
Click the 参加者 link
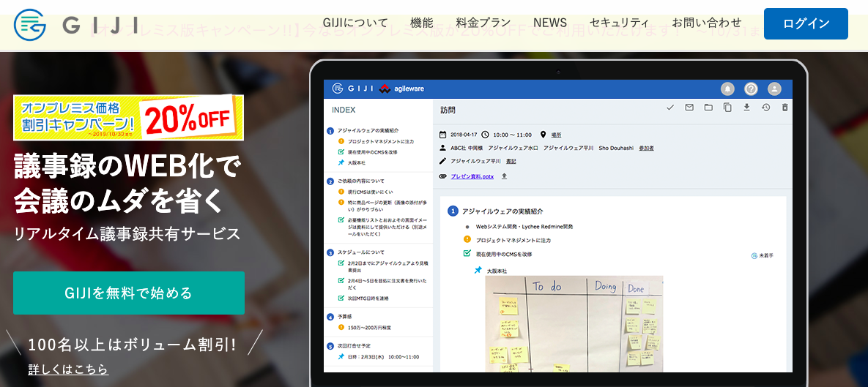tap(646, 149)
